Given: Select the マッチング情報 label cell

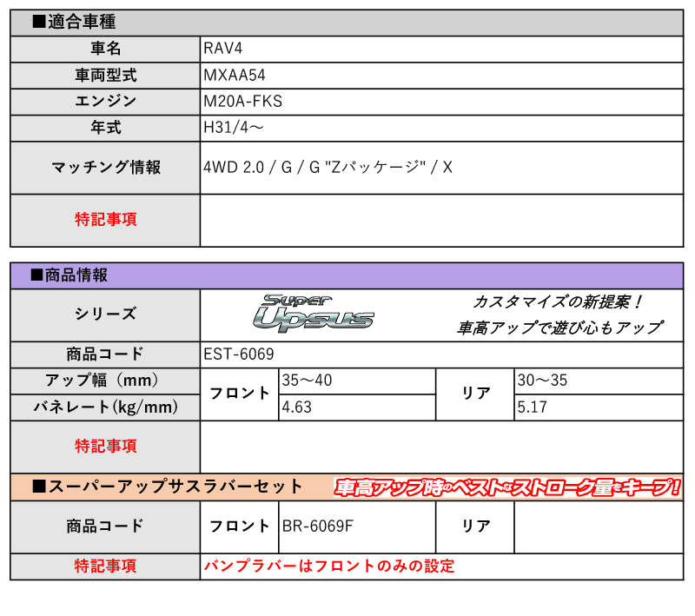Looking at the screenshot, I should [x=105, y=168].
